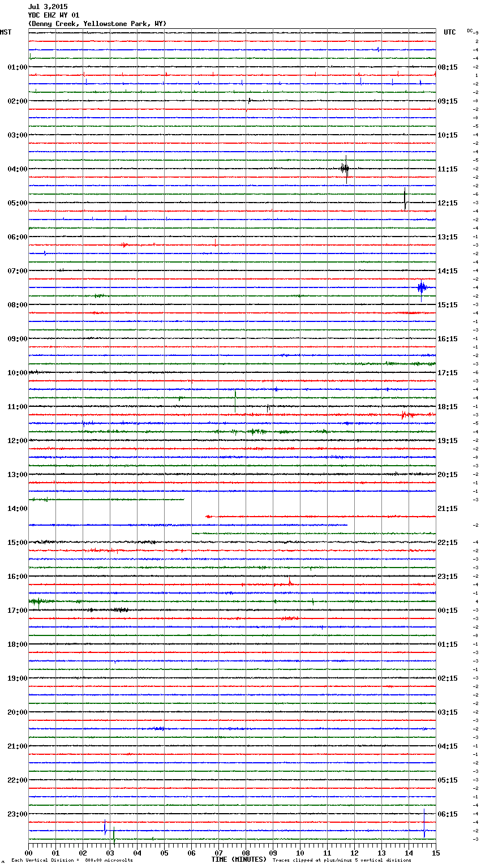Screen dimensions: 481x868
Task: Click the '18:15' UTC time label
Action: [448, 407]
